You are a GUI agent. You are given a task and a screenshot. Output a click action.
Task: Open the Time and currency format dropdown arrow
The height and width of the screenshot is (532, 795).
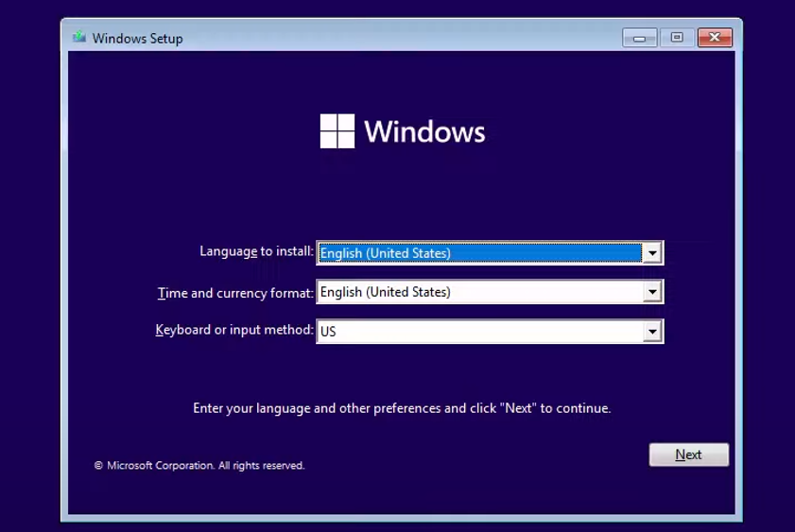click(x=651, y=293)
